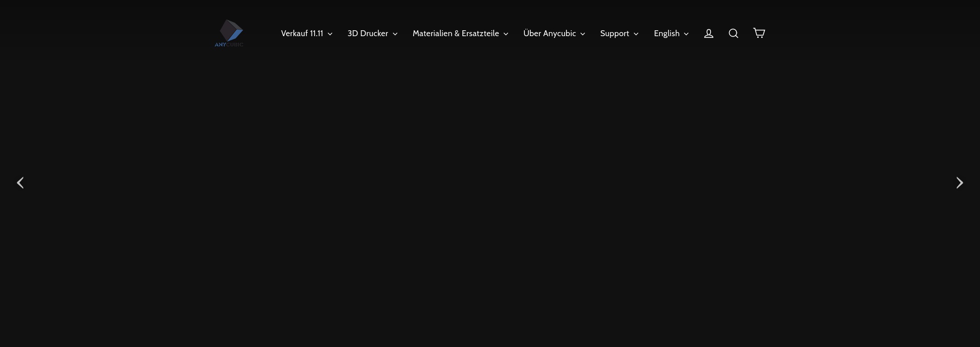Click the Über Anycubic navigation link
Viewport: 980px width, 347px height.
pyautogui.click(x=549, y=33)
